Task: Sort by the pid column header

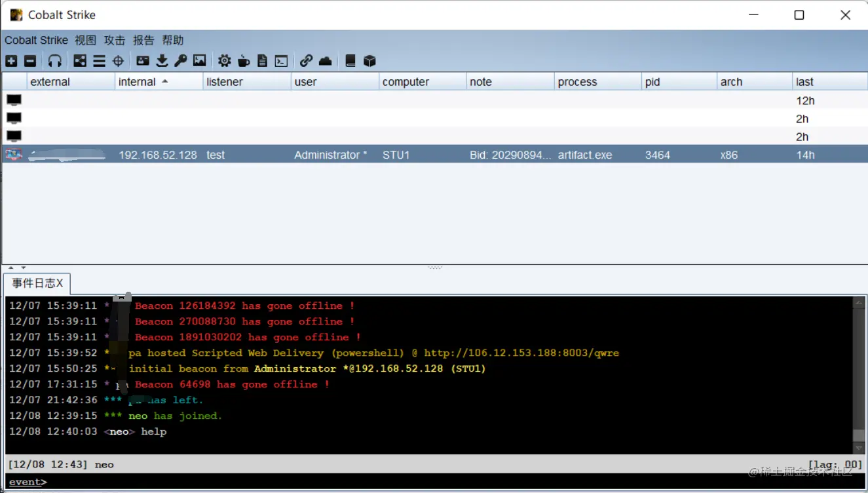Action: coord(679,82)
